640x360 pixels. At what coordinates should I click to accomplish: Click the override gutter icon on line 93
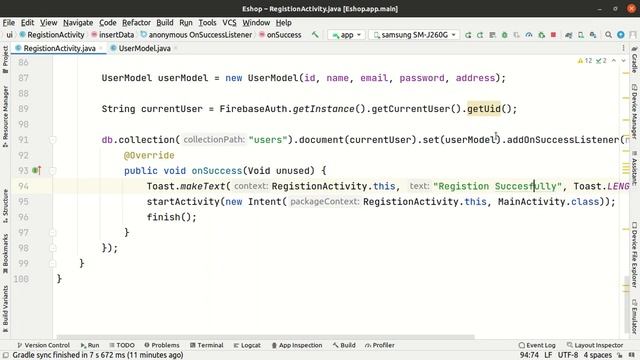(37, 171)
